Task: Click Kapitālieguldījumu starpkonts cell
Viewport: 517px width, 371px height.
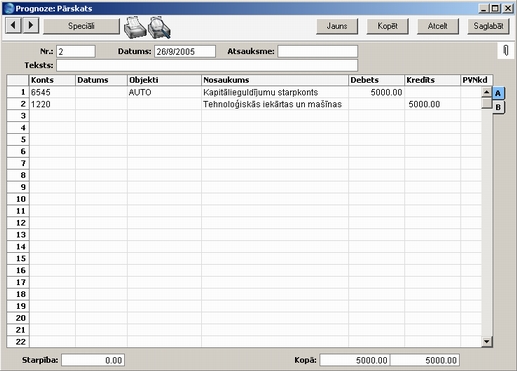Action: (x=275, y=92)
